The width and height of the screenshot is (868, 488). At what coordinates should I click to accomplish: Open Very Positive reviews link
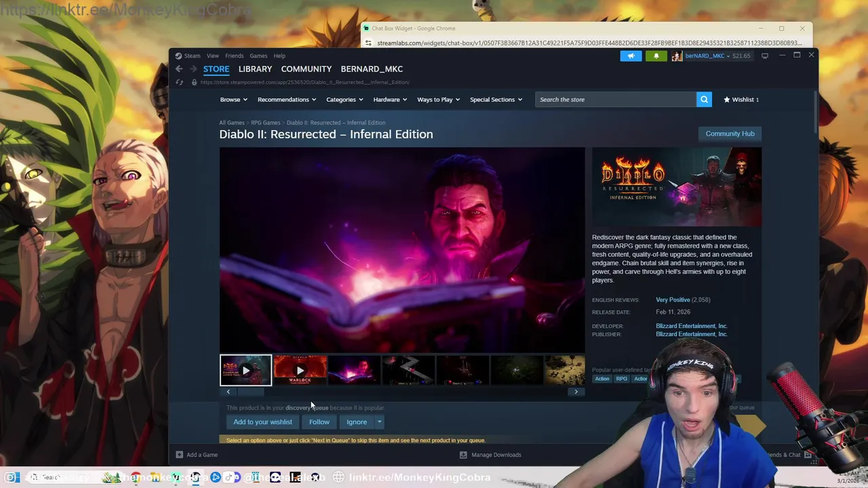click(673, 300)
